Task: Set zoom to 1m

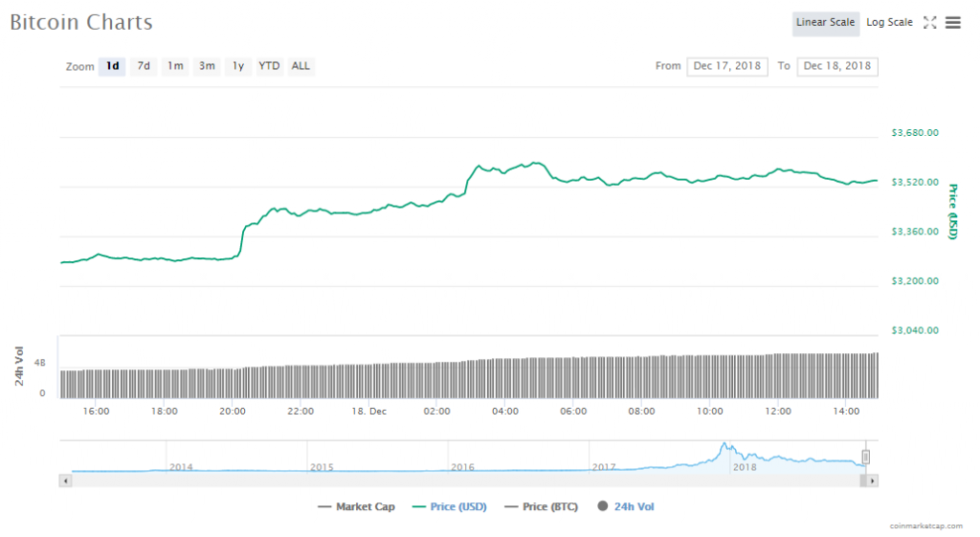Action: coord(175,66)
